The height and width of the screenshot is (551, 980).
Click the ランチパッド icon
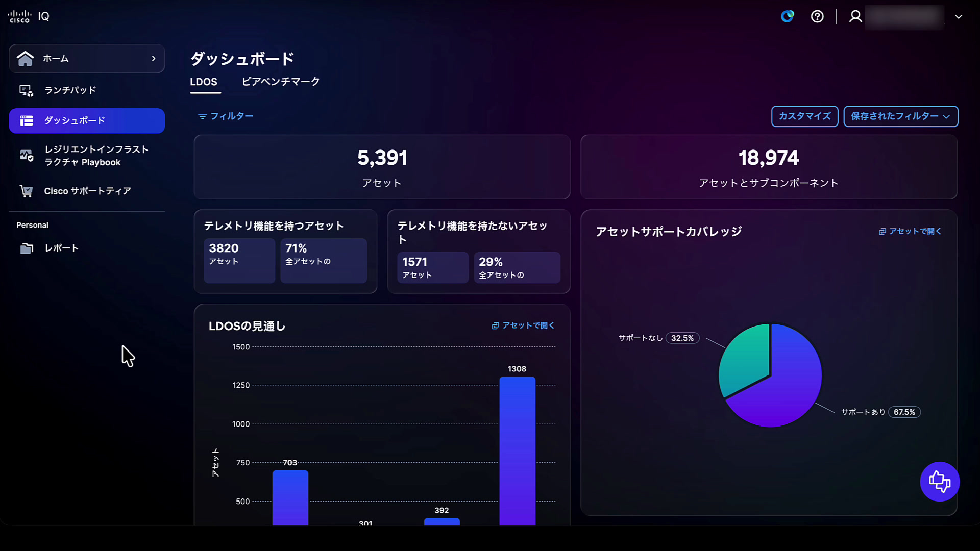pos(26,90)
